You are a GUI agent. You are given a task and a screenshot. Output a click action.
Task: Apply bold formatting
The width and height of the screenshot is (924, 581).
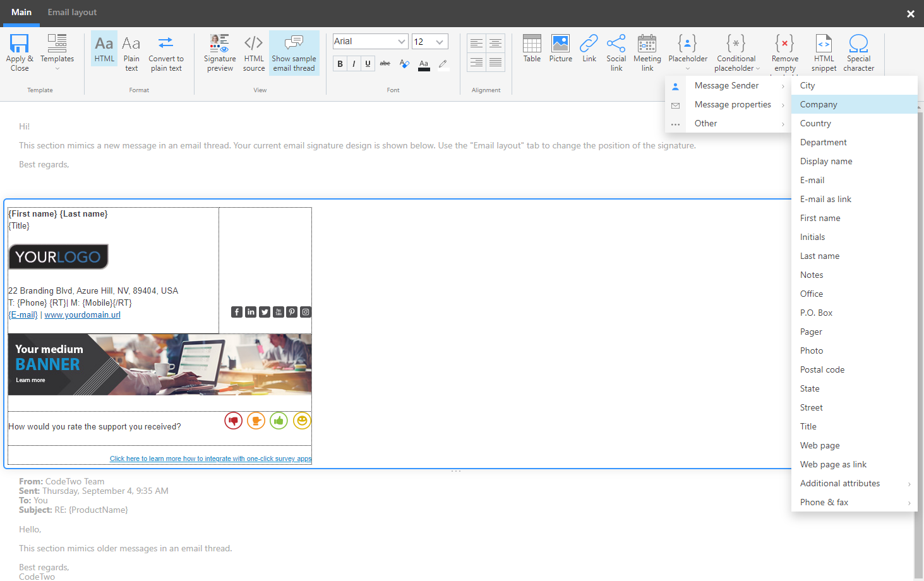tap(340, 63)
